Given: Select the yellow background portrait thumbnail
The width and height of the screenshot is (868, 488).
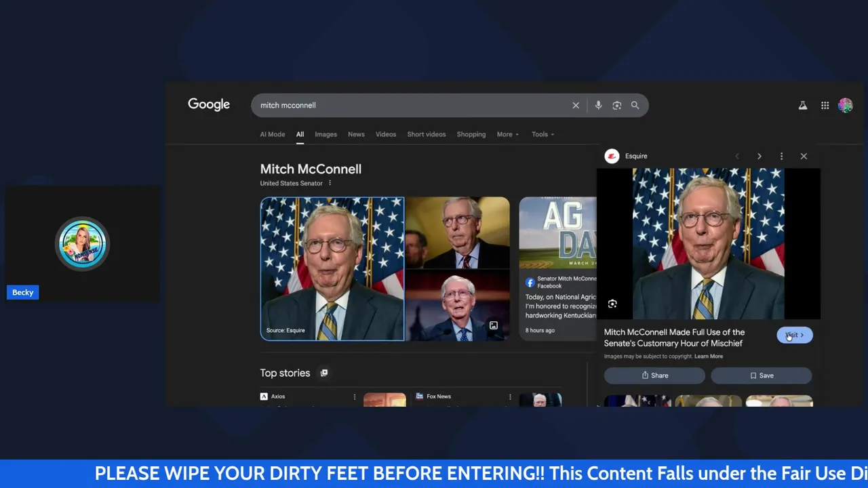Looking at the screenshot, I should tap(458, 232).
